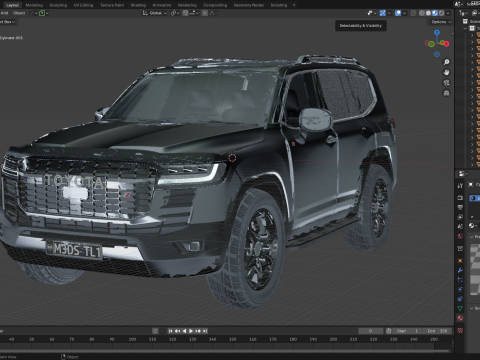
Task: Toggle Show Gizmo button in header
Action: pos(383,13)
